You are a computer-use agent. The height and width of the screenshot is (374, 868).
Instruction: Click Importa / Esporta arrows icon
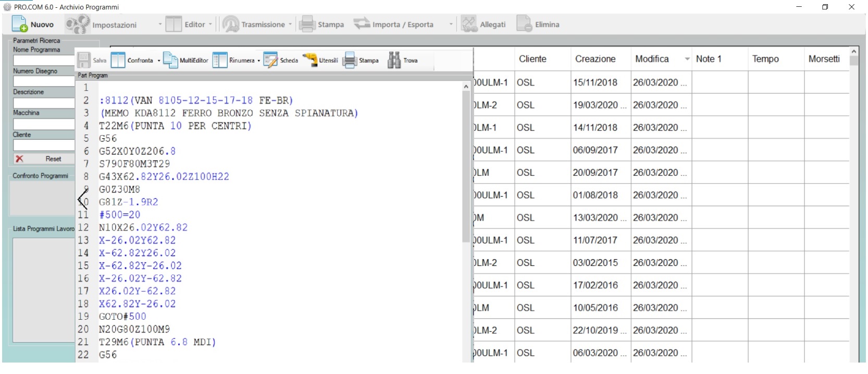[362, 23]
